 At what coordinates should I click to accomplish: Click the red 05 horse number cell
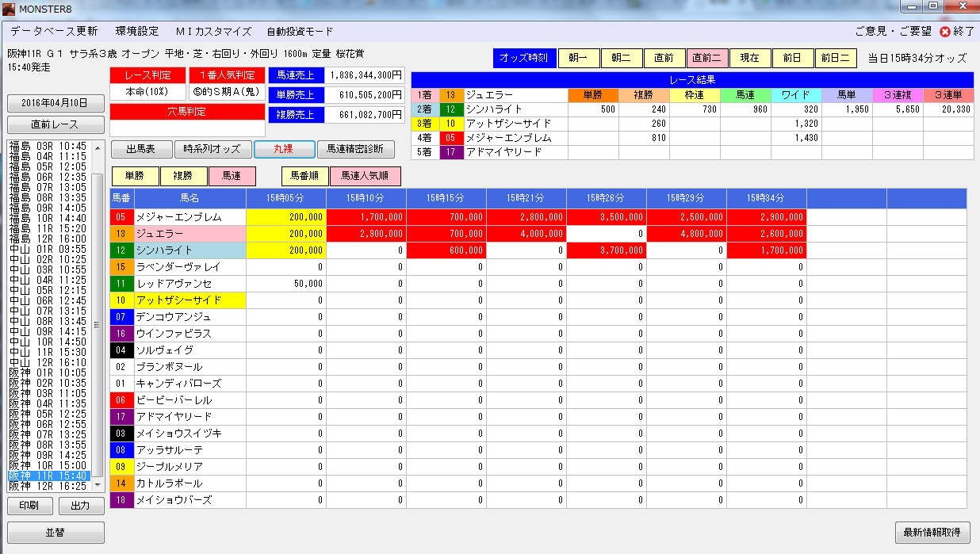(x=121, y=216)
